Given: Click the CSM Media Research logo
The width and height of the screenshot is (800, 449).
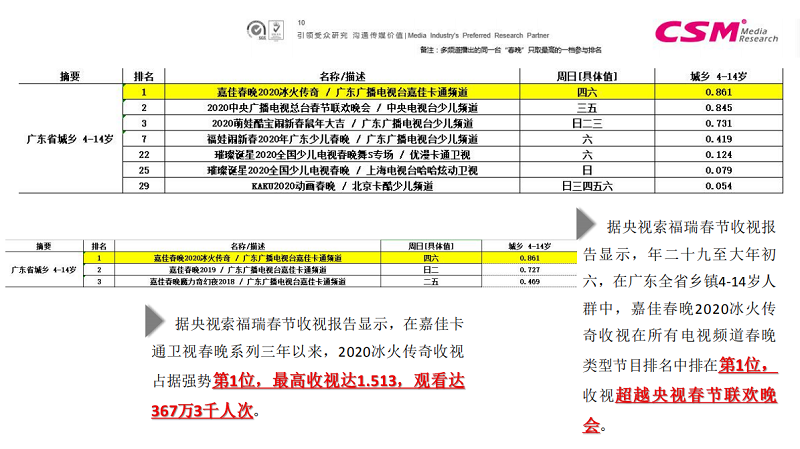Looking at the screenshot, I should [x=716, y=32].
